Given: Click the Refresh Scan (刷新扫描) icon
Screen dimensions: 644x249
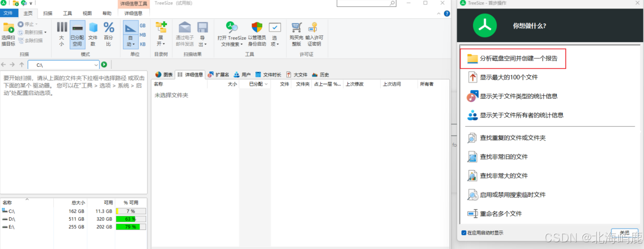Looking at the screenshot, I should pos(20,32).
